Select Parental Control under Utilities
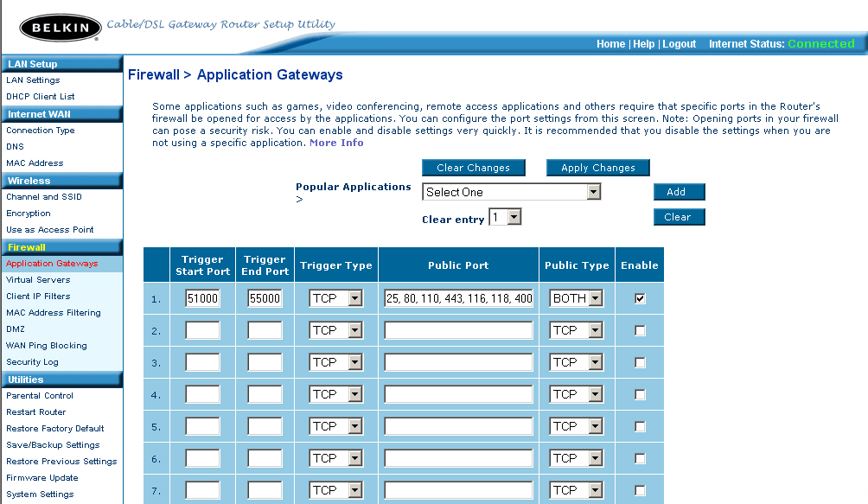Screen dimensions: 868x504 [x=40, y=396]
